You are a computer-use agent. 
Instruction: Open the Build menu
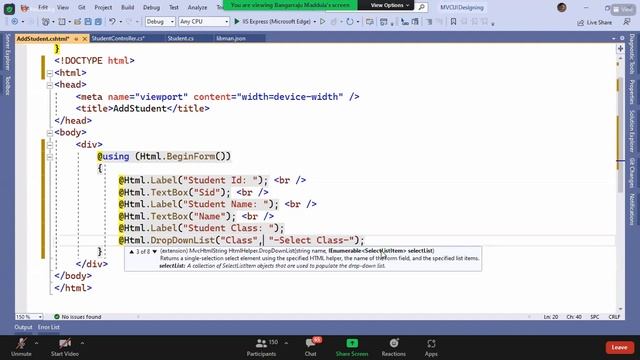127,7
